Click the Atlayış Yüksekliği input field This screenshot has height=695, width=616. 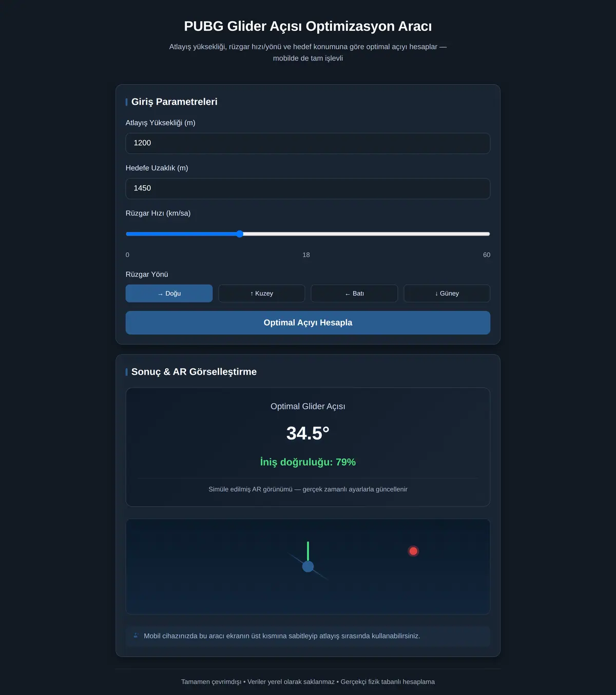click(308, 143)
